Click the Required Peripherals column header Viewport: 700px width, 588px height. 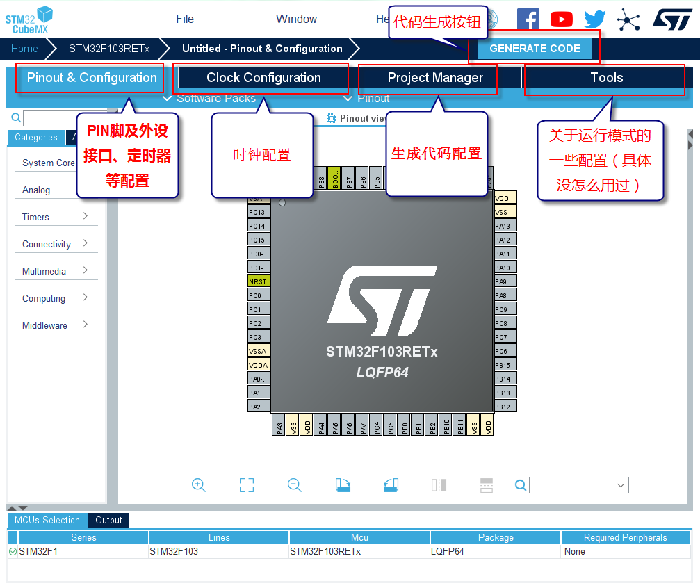pos(626,537)
